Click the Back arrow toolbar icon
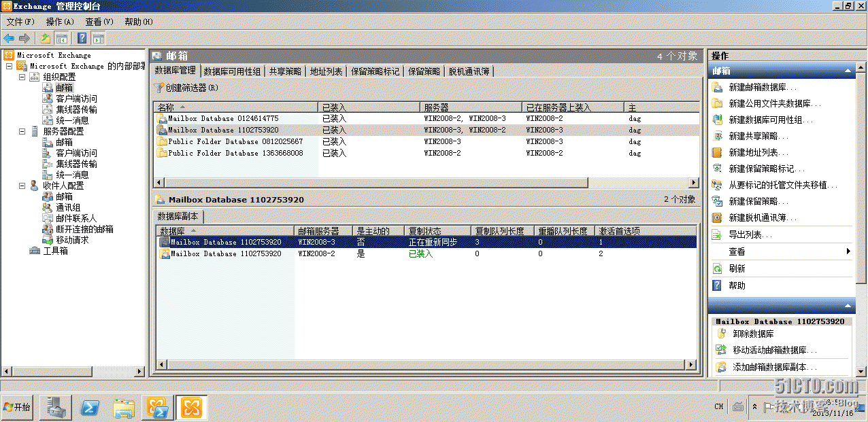The height and width of the screenshot is (422, 868). [x=9, y=38]
